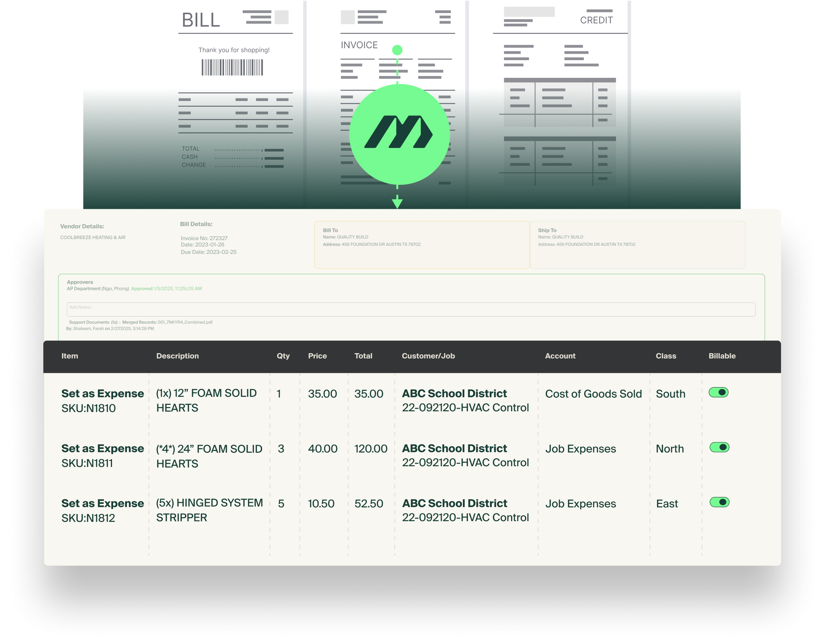Screen dimensions: 824x644
Task: Click the Class column header
Action: tap(665, 356)
